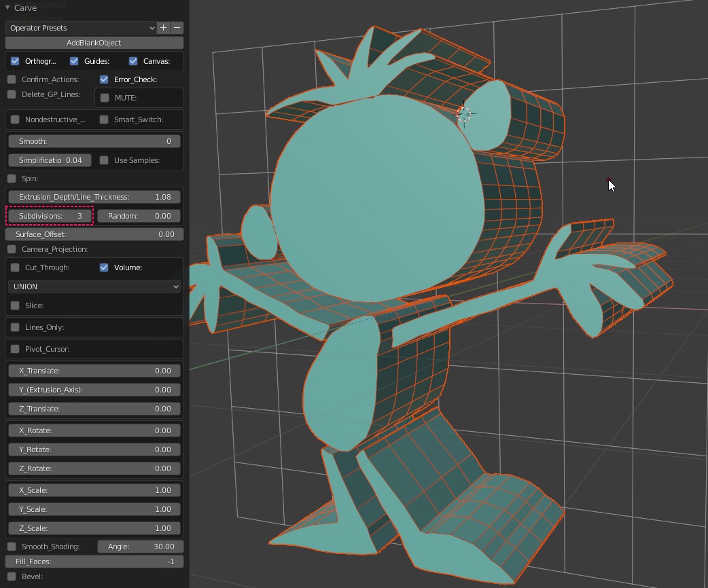Image resolution: width=708 pixels, height=588 pixels.
Task: Click the 3D cursor in the viewport
Action: pyautogui.click(x=464, y=113)
